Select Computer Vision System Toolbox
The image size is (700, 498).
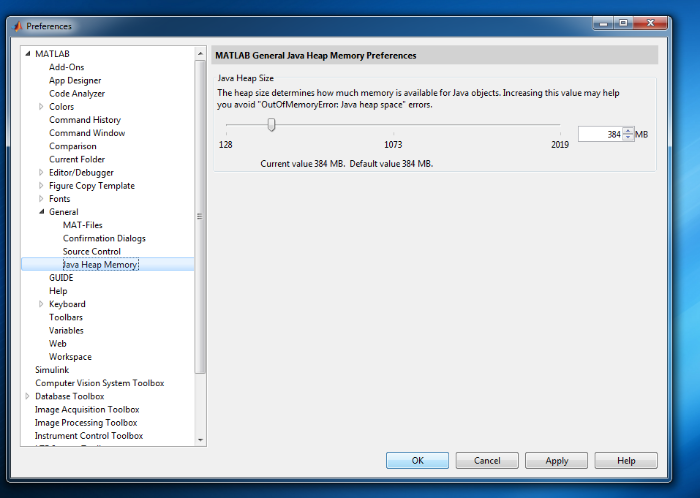100,383
